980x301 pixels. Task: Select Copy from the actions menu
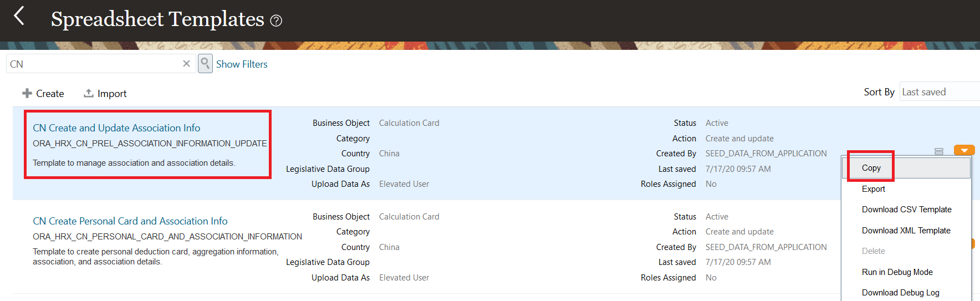pos(871,168)
